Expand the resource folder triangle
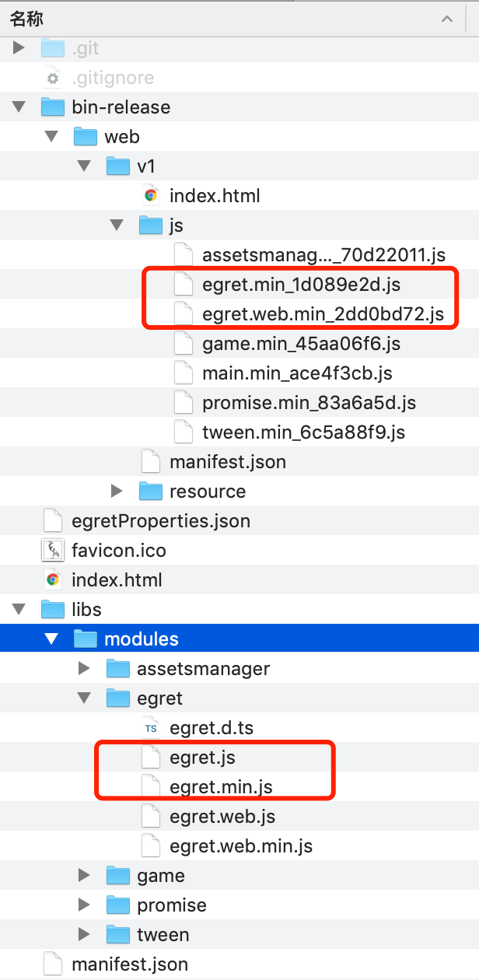The height and width of the screenshot is (980, 479). tap(117, 492)
